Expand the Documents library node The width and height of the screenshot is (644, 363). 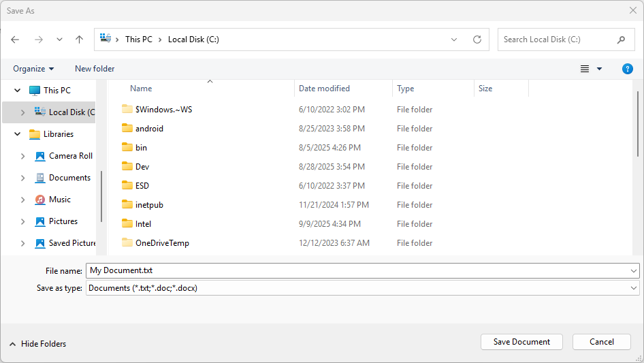(x=22, y=178)
